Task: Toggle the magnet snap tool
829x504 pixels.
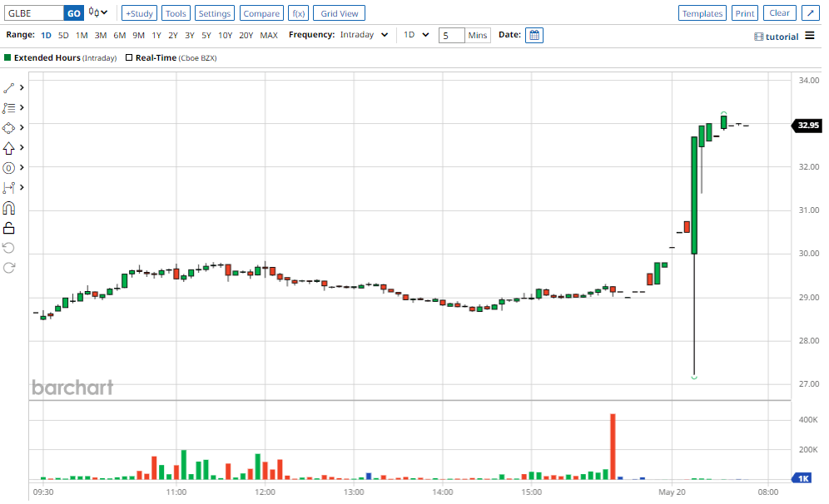Action: 8,208
